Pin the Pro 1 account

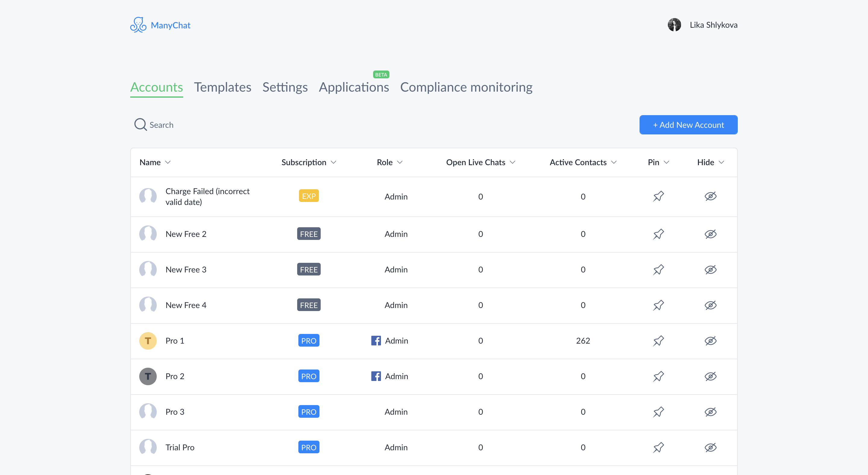pyautogui.click(x=658, y=341)
